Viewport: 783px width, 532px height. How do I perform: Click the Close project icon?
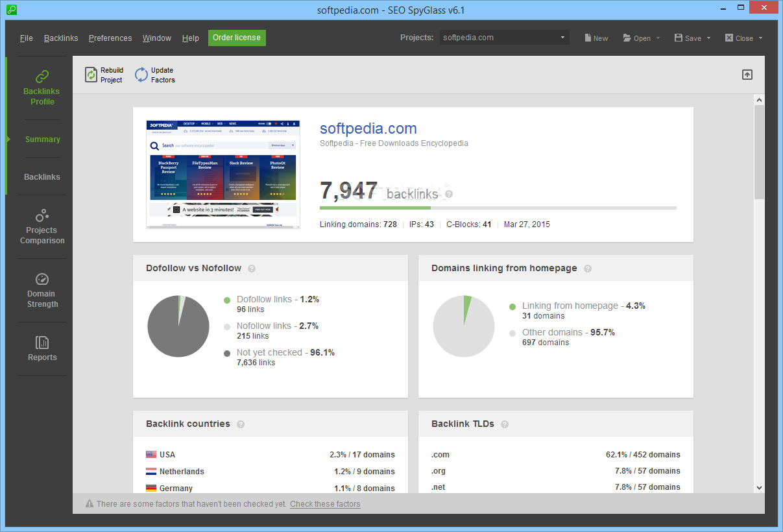[729, 38]
